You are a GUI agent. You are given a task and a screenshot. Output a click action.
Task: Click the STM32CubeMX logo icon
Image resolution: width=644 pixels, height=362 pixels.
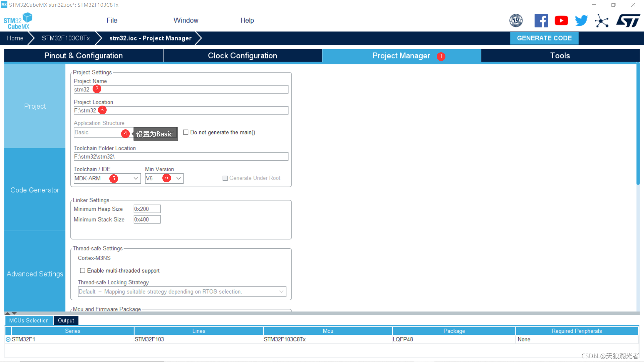18,21
